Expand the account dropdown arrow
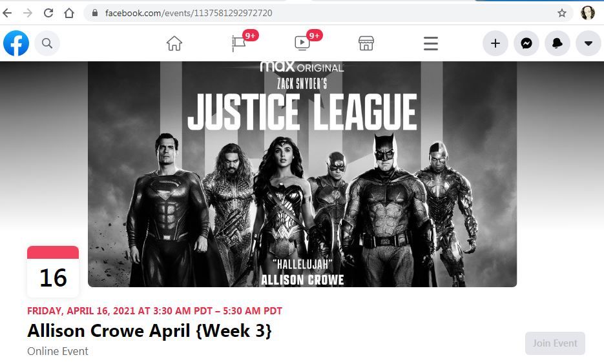The height and width of the screenshot is (364, 604). [588, 43]
